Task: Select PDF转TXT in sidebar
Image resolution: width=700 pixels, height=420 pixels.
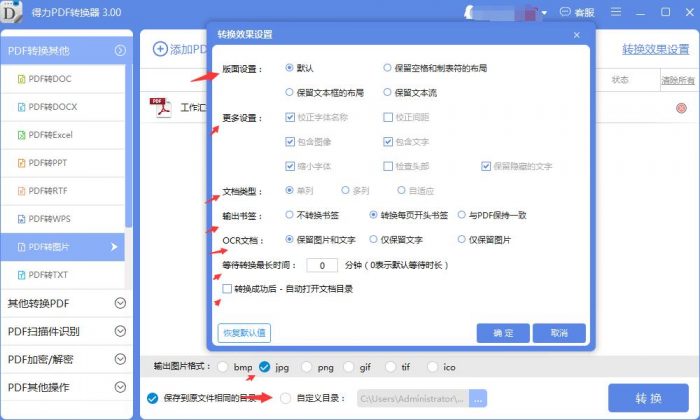Action: [x=63, y=275]
